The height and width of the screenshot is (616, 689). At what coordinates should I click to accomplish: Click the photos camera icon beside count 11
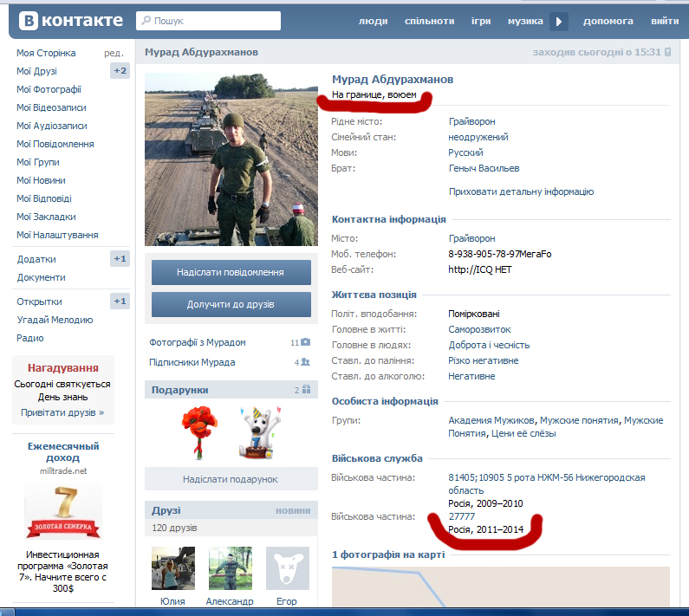coord(306,342)
